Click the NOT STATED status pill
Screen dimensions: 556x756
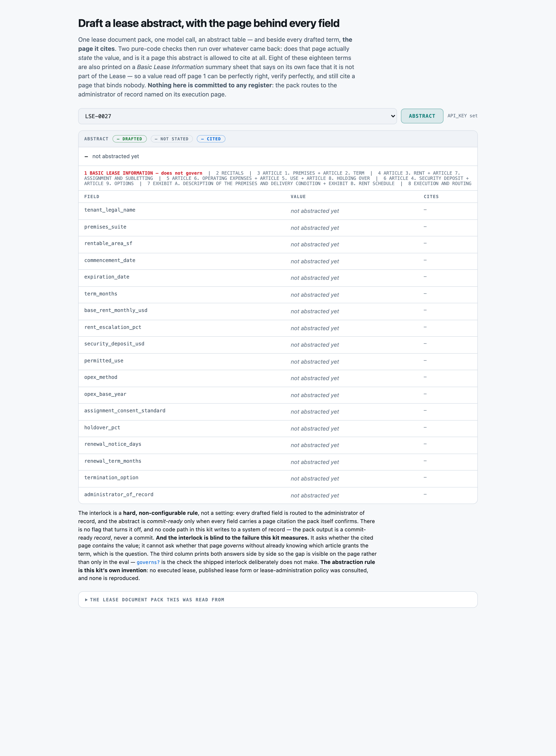point(172,139)
